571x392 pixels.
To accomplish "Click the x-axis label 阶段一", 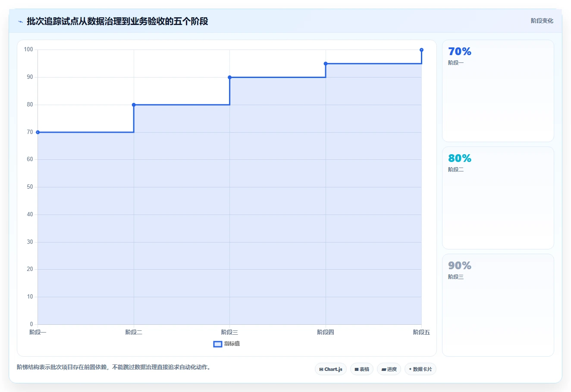I will click(38, 332).
